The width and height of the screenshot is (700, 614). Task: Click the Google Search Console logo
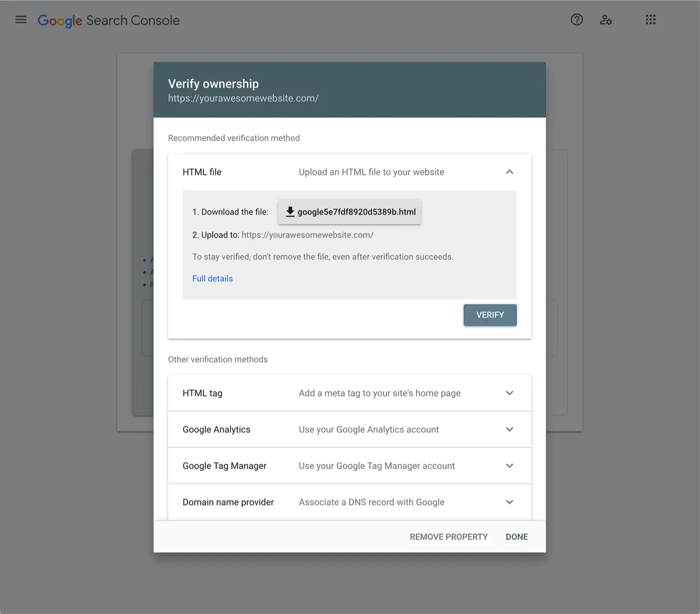point(109,20)
